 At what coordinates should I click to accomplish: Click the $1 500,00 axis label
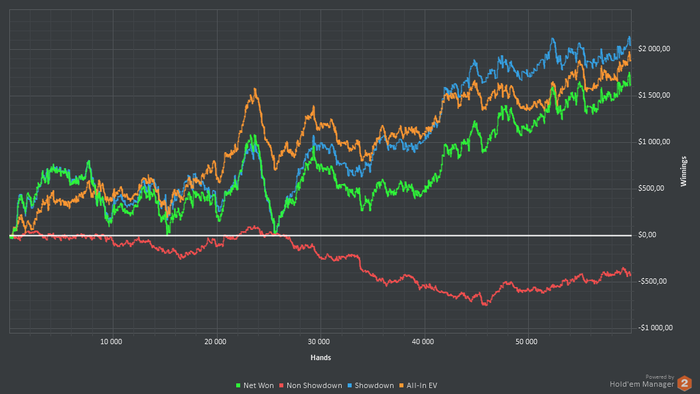click(x=654, y=95)
